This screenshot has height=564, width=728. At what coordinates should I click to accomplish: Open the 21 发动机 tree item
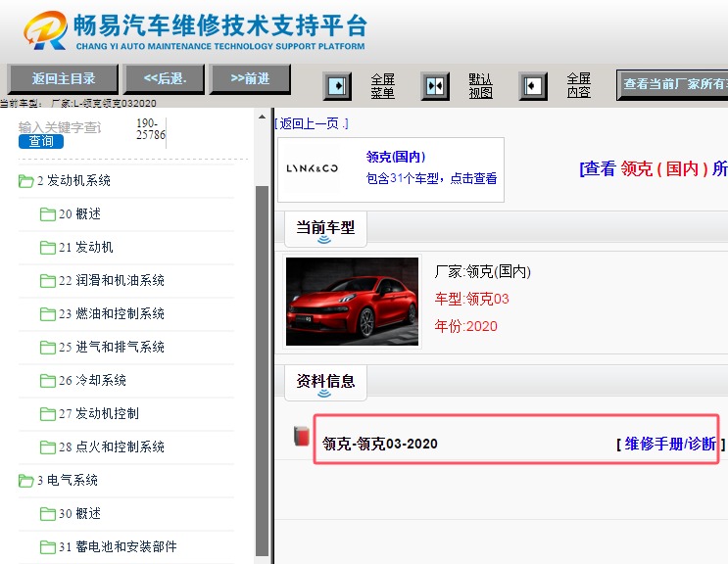pos(86,248)
